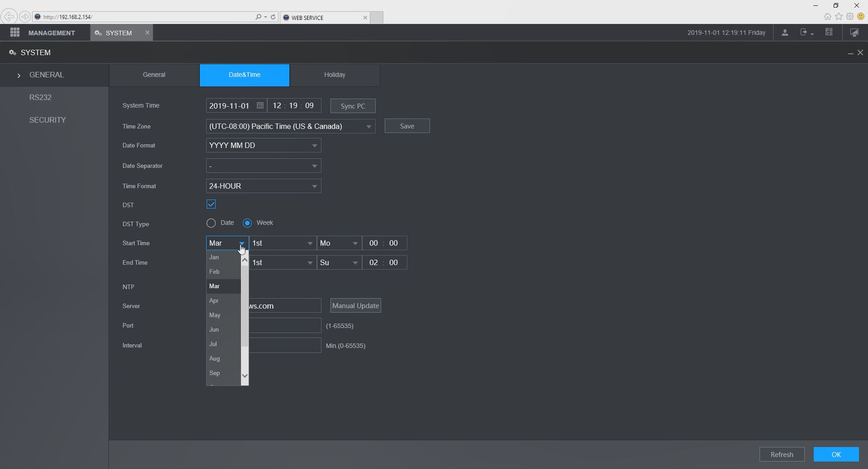Viewport: 868px width, 469px height.
Task: Close the WEB SERVICE browser tab
Action: point(365,18)
